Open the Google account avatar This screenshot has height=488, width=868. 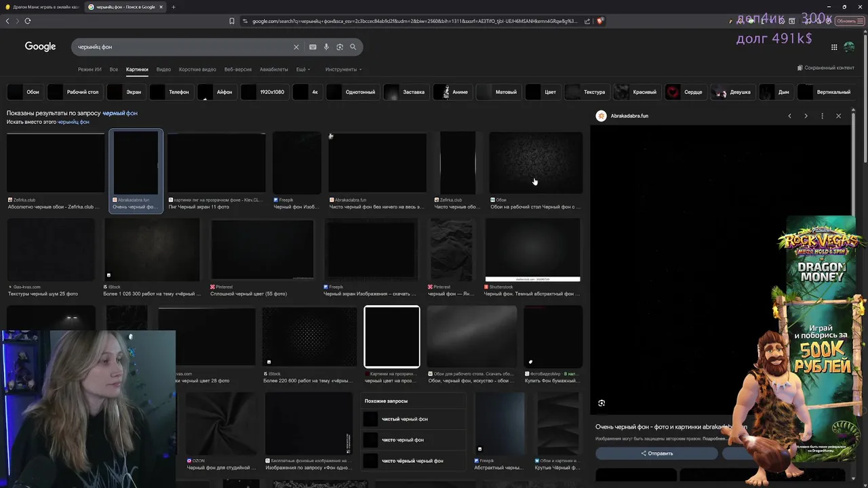tap(849, 47)
